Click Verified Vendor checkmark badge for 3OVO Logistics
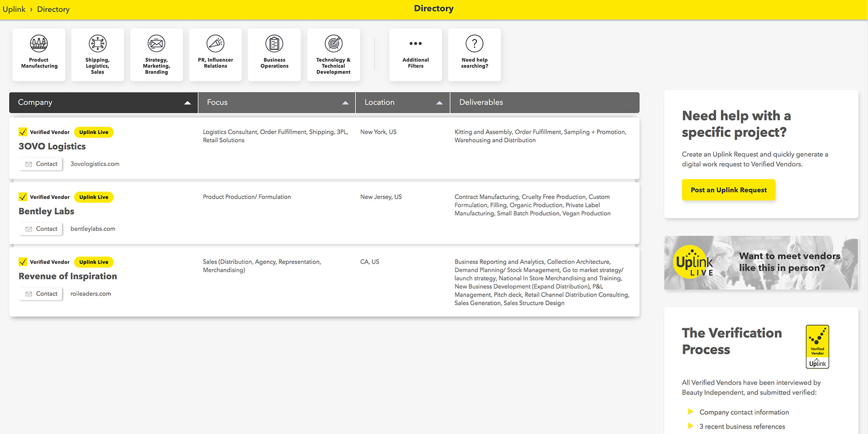This screenshot has width=868, height=434. (x=23, y=132)
